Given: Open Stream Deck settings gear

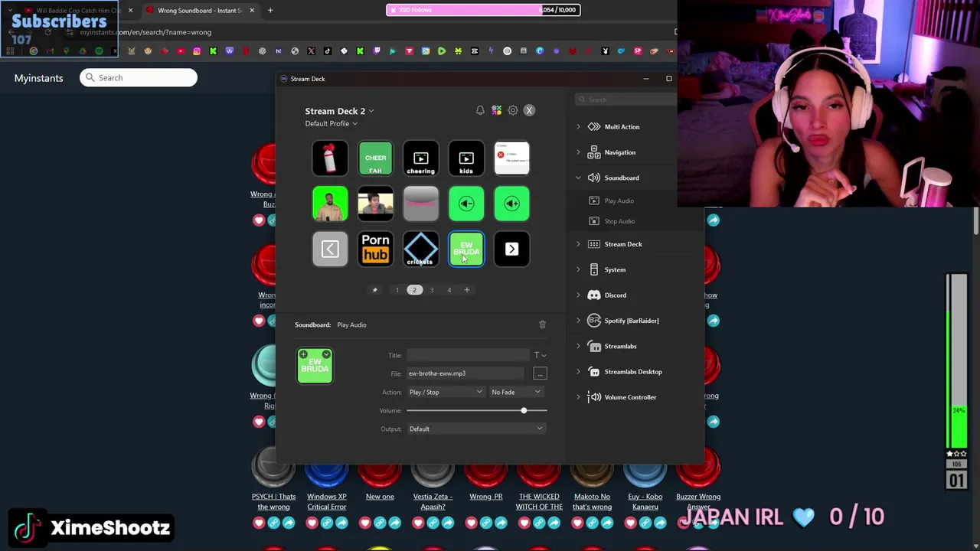Looking at the screenshot, I should point(513,110).
